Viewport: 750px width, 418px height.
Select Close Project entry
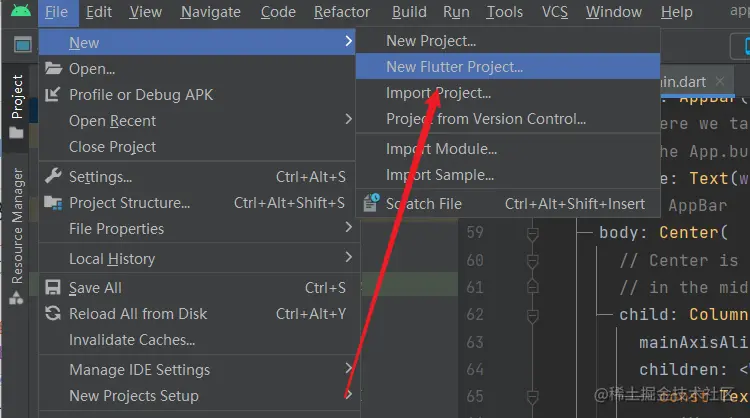point(112,146)
